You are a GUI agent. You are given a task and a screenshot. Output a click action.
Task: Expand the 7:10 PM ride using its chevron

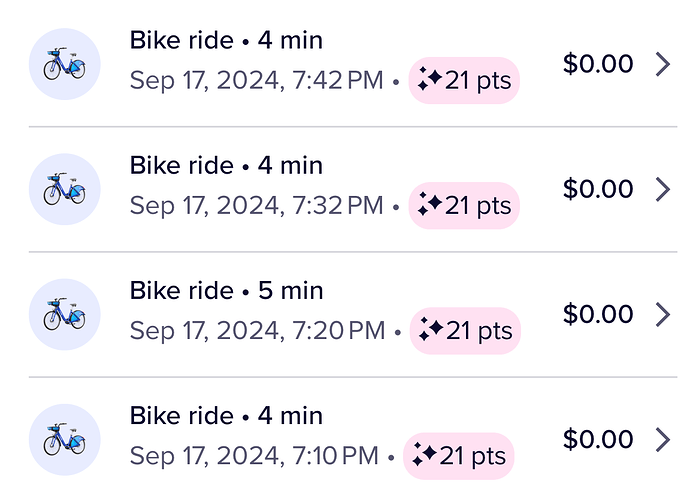click(662, 440)
